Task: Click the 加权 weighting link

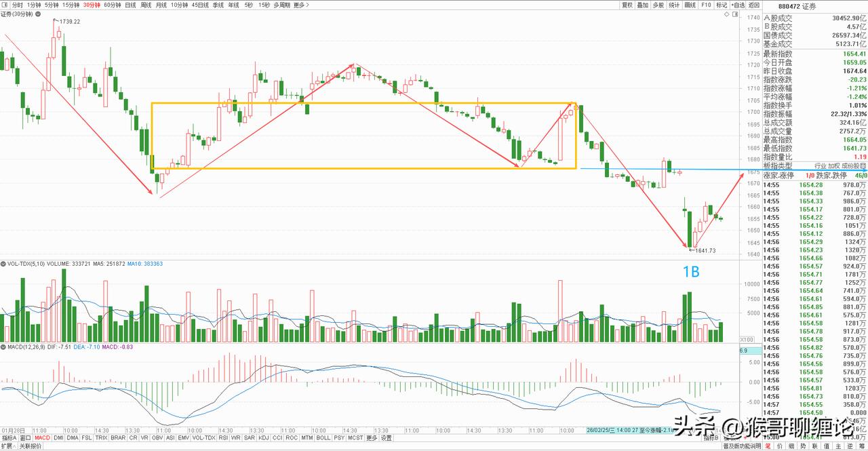Action: (834, 165)
